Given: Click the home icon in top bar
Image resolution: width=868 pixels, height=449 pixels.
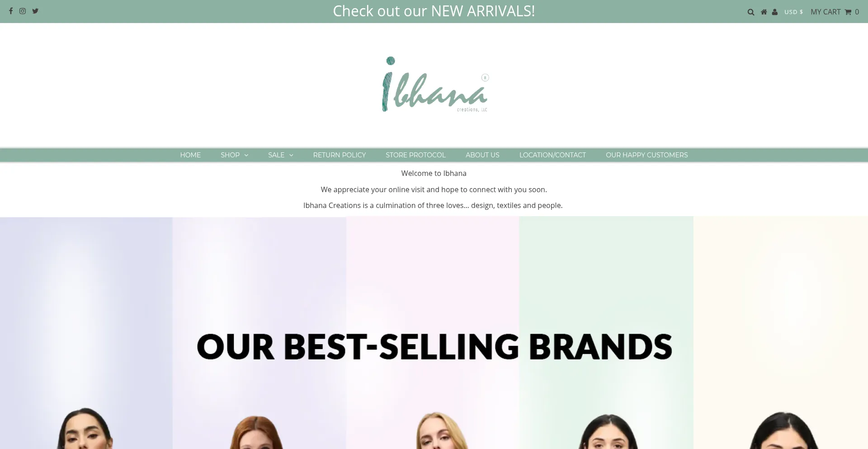Looking at the screenshot, I should click(x=764, y=12).
